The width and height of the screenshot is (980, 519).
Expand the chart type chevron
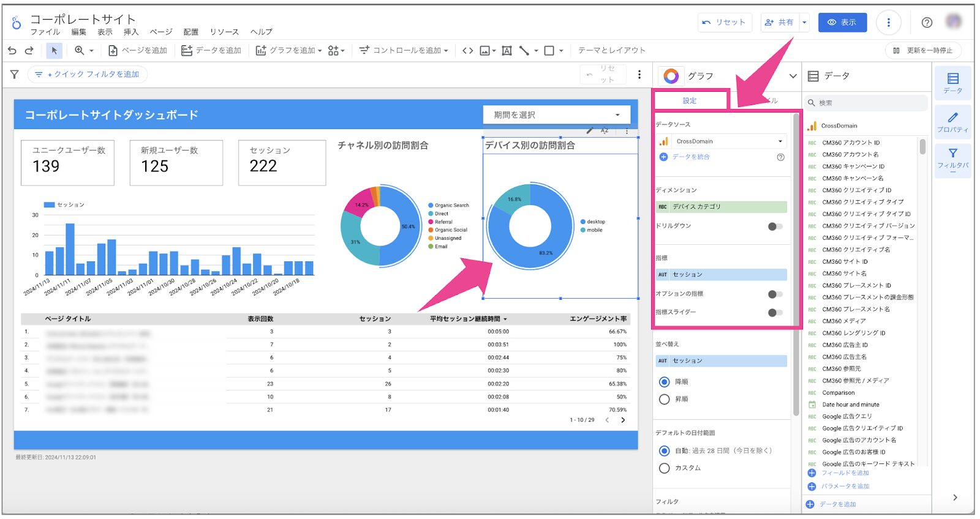[793, 76]
